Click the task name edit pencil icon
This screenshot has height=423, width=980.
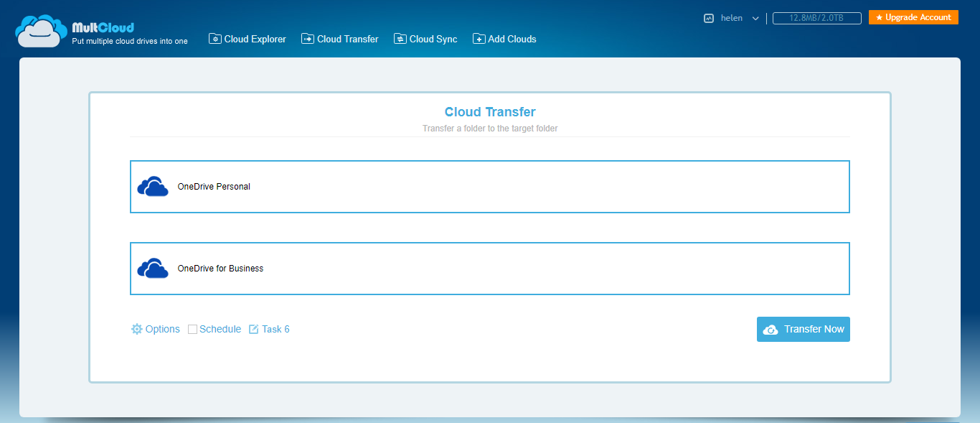pyautogui.click(x=253, y=329)
